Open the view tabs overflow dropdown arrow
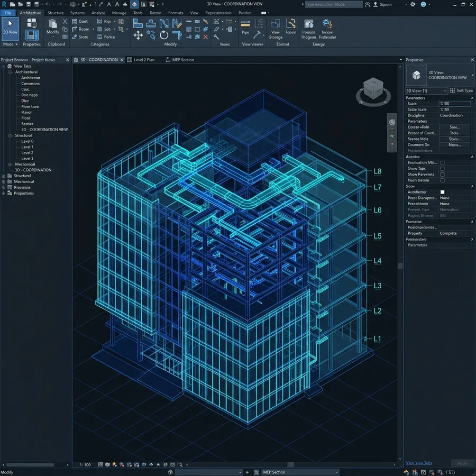Viewport: 476px width, 476px height. coord(400,60)
